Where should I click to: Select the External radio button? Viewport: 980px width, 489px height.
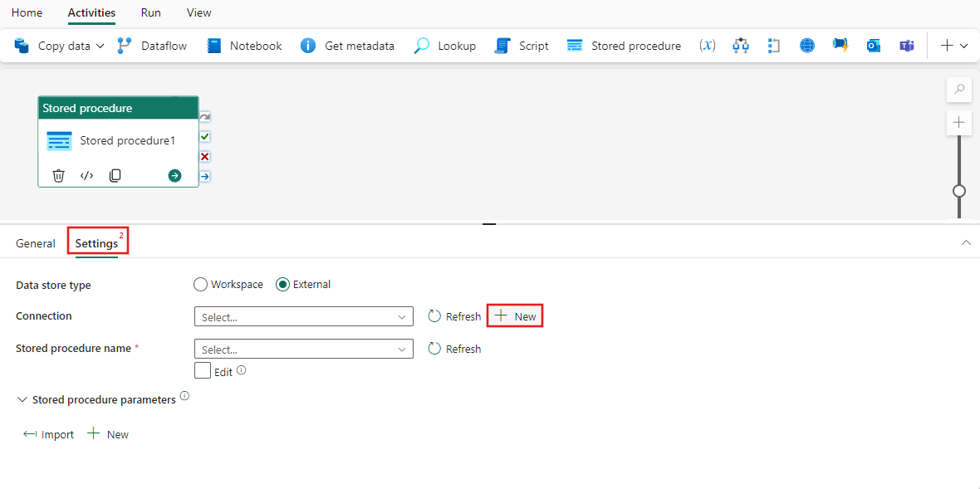point(285,284)
